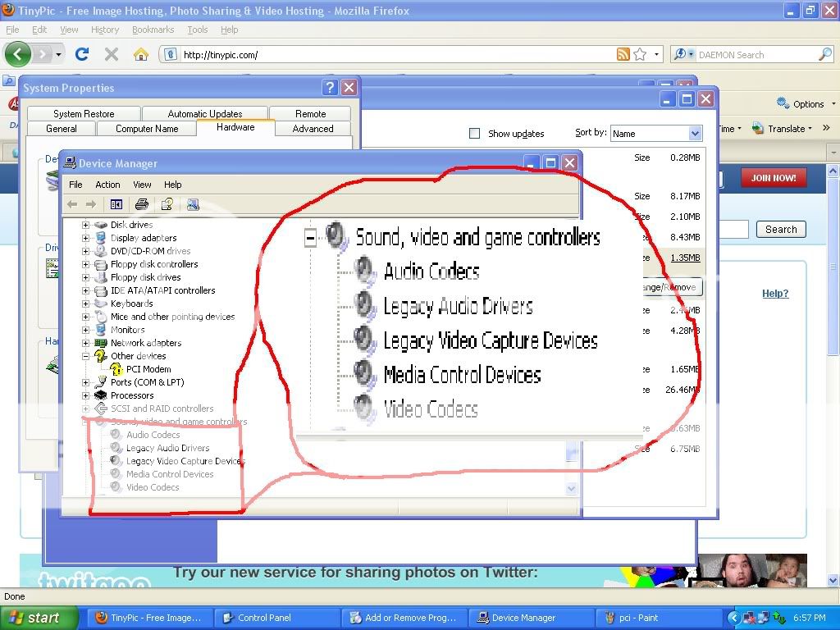Click the Processors device icon
The height and width of the screenshot is (630, 840).
pos(101,395)
